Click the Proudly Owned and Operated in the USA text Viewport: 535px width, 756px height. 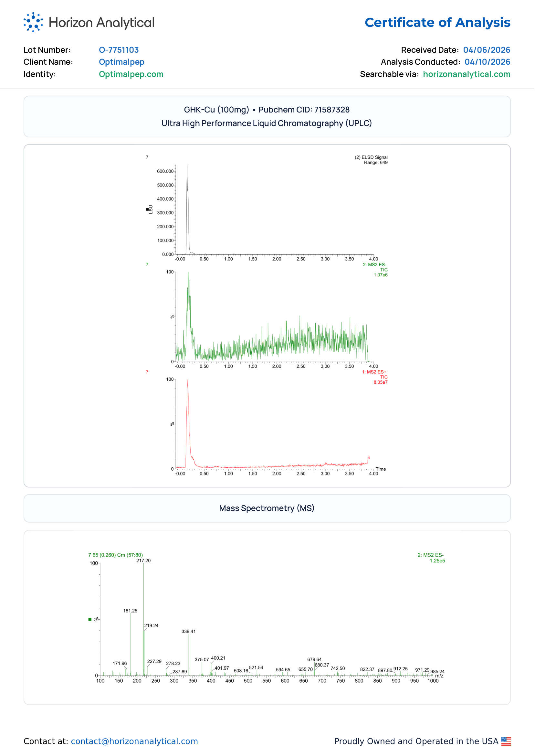(416, 741)
